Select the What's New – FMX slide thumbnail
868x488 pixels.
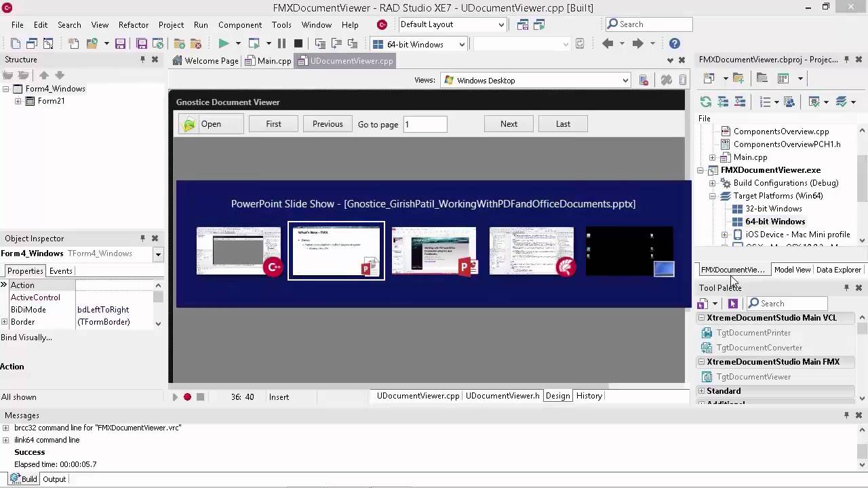click(336, 251)
